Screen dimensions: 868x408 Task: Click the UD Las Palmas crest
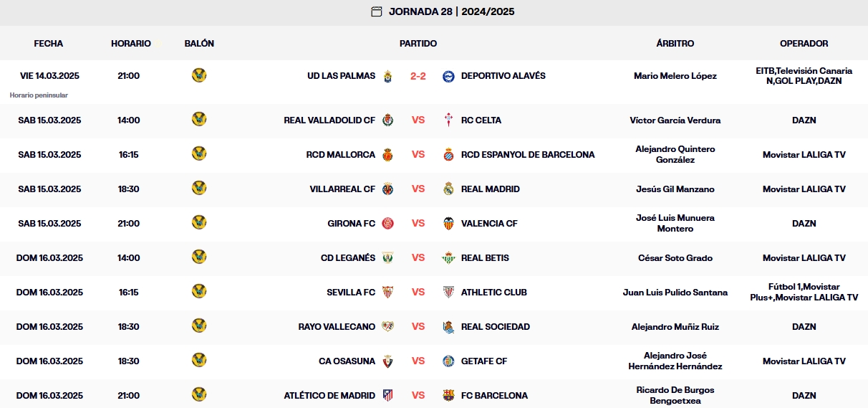(x=387, y=76)
